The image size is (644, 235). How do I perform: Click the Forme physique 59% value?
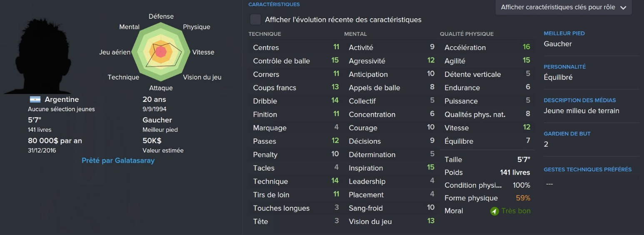pos(523,198)
